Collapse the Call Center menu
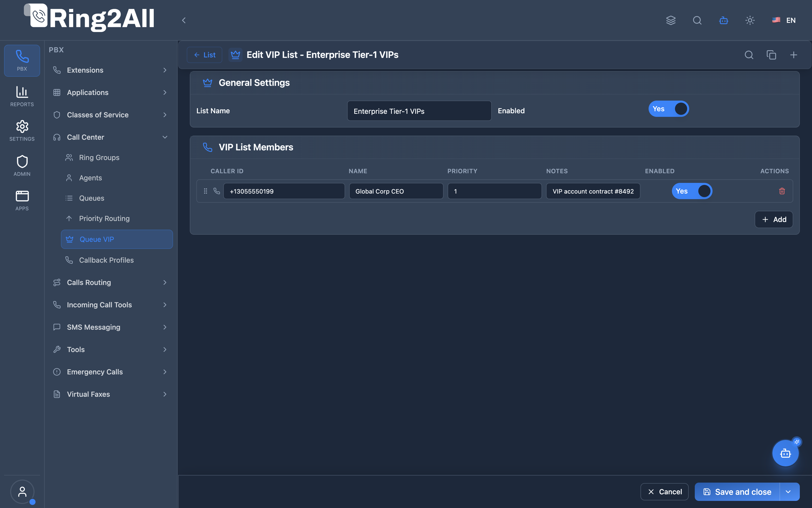The width and height of the screenshot is (812, 508). [x=110, y=137]
